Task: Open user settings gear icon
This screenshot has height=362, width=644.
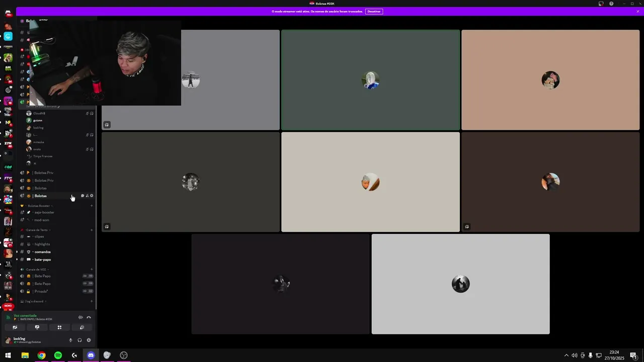Action: 89,340
